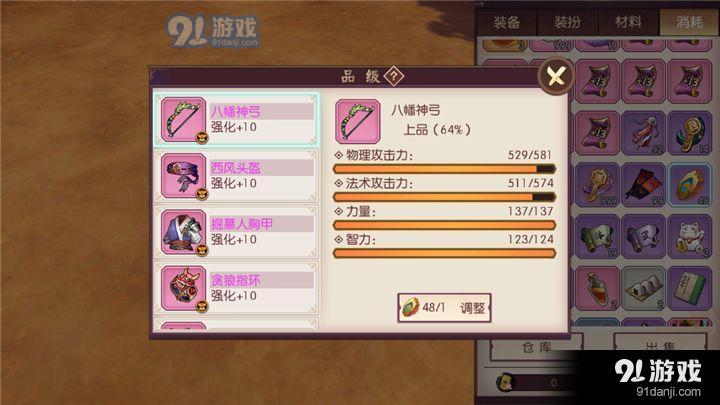The width and height of the screenshot is (720, 405).
Task: Select 掘墓人胸甲 armor in the equipment list
Action: coord(236,232)
